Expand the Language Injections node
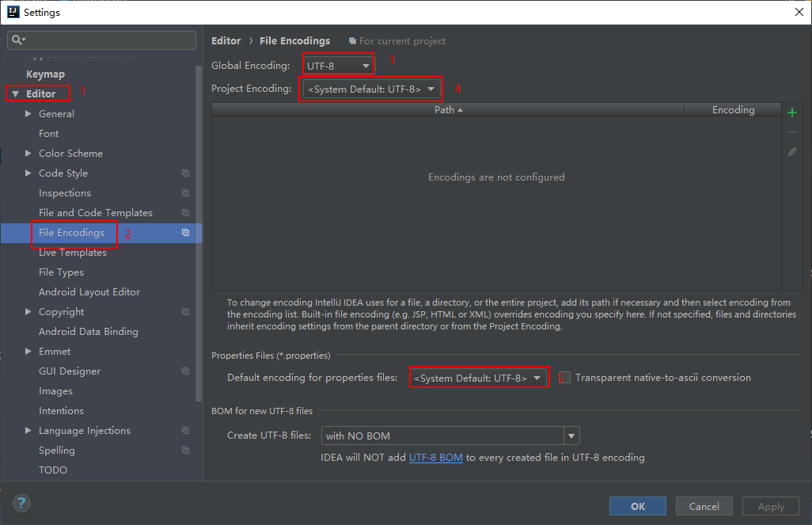 [28, 431]
